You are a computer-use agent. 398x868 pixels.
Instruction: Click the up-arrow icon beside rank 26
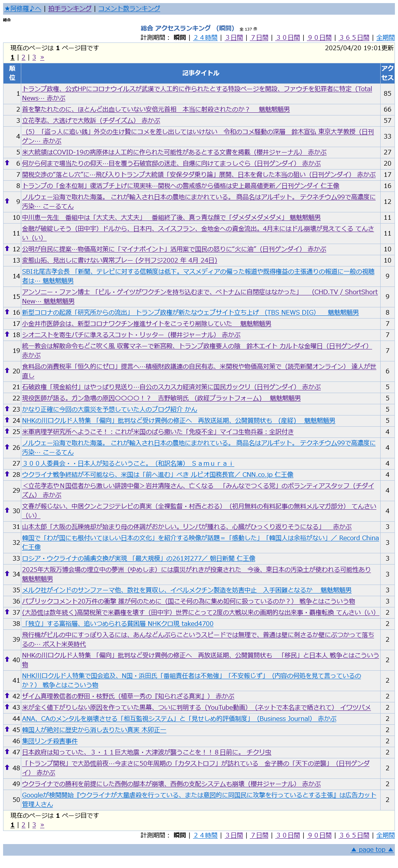click(x=7, y=447)
